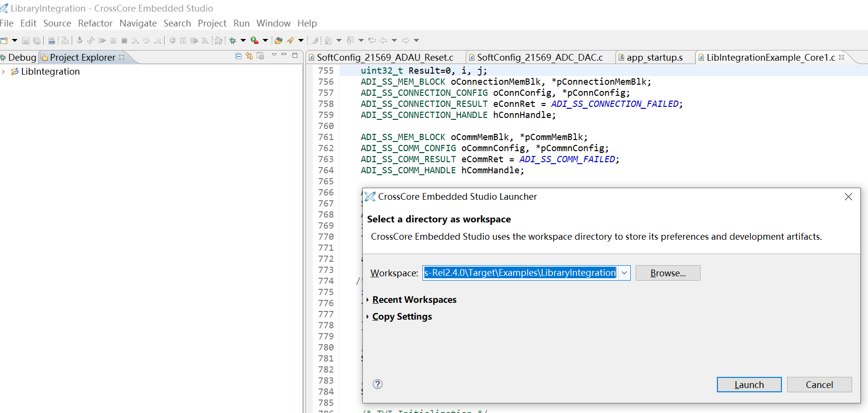Click the Resume debug icon
Viewport: 868px width, 413px height.
coord(102,40)
